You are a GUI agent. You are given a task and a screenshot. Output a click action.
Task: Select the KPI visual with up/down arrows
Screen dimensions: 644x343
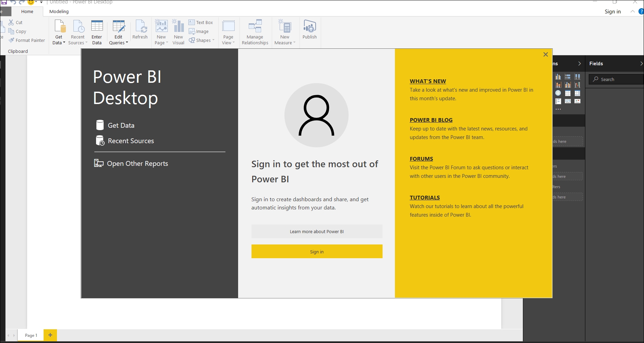(x=577, y=101)
